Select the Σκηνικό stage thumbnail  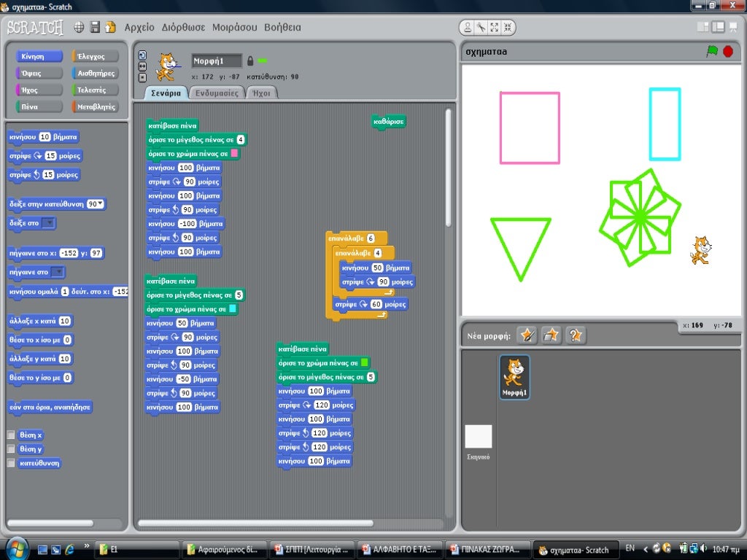click(479, 437)
